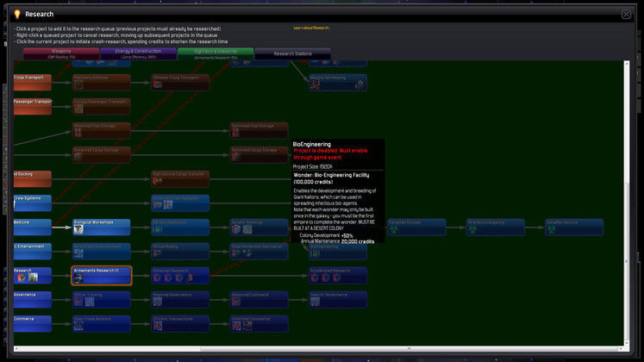Select the Unlimited Commerce project
Screen dimensions: 644x362
[259, 324]
